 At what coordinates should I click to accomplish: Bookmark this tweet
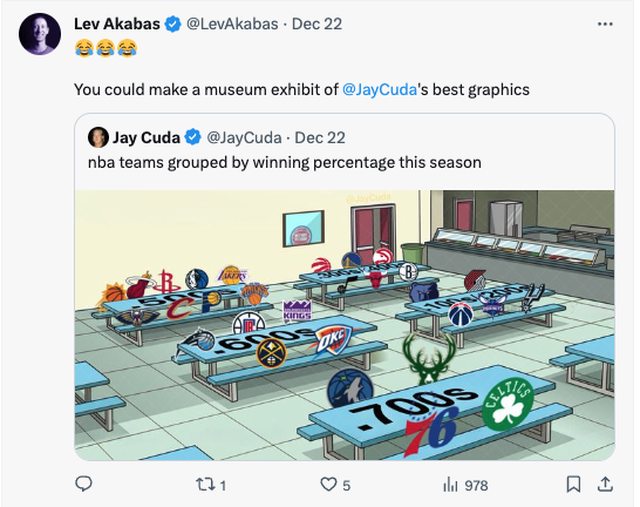coord(573,485)
